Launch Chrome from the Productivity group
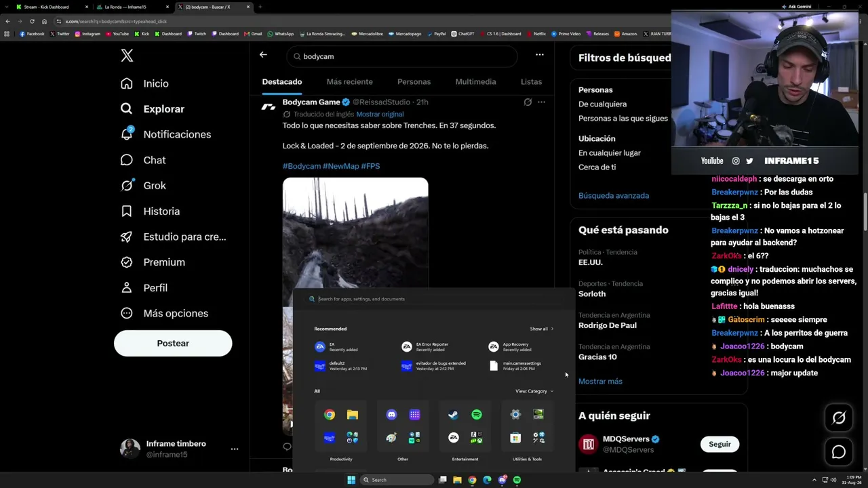The image size is (868, 488). [330, 415]
